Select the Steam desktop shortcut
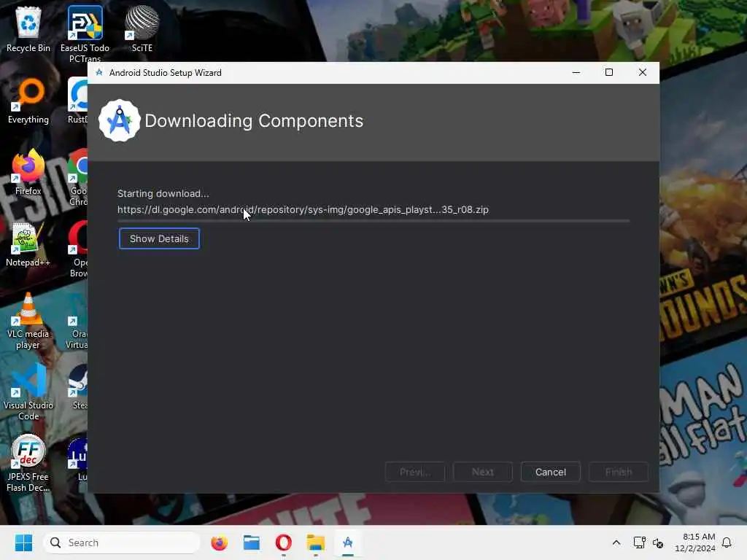The height and width of the screenshot is (560, 747). pos(79,386)
